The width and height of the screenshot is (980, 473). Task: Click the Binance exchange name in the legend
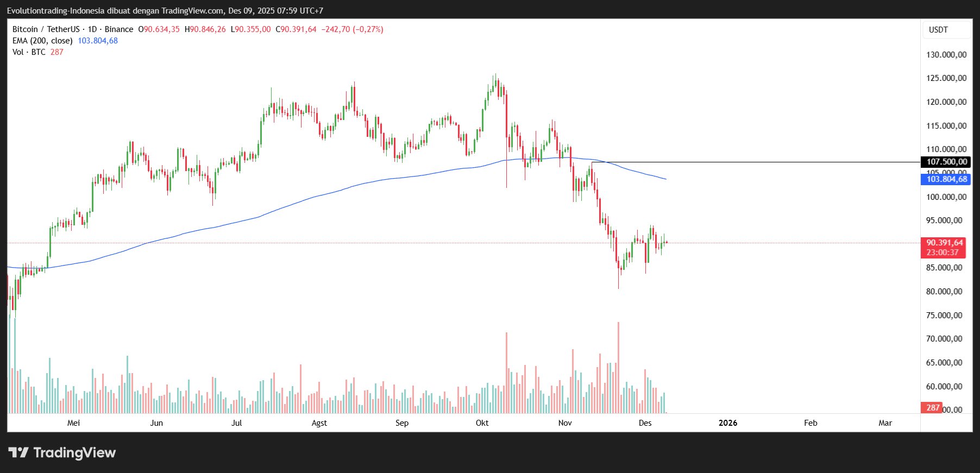click(118, 29)
